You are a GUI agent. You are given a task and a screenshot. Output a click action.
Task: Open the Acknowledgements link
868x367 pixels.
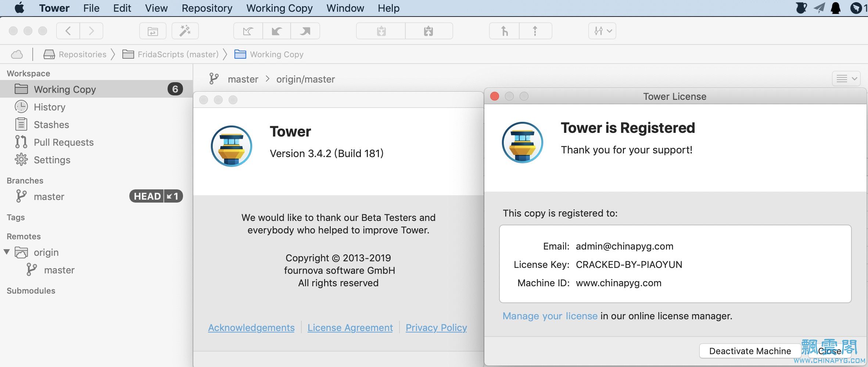click(251, 328)
